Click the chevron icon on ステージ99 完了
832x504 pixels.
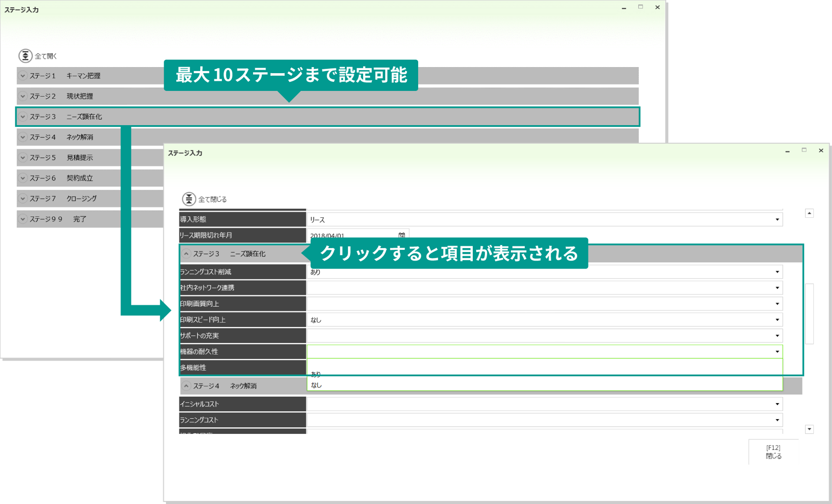click(23, 219)
